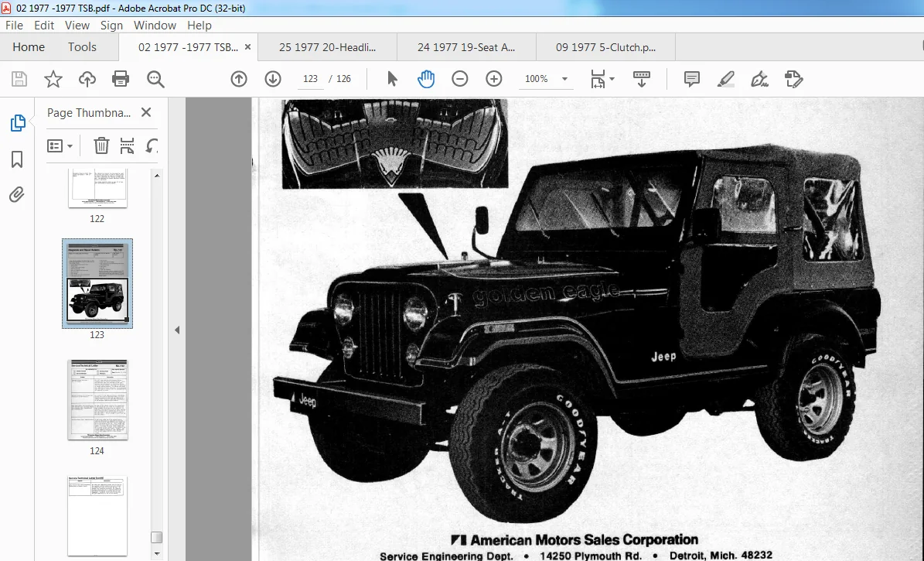The image size is (924, 561).
Task: Click the total pages count 126
Action: click(343, 79)
